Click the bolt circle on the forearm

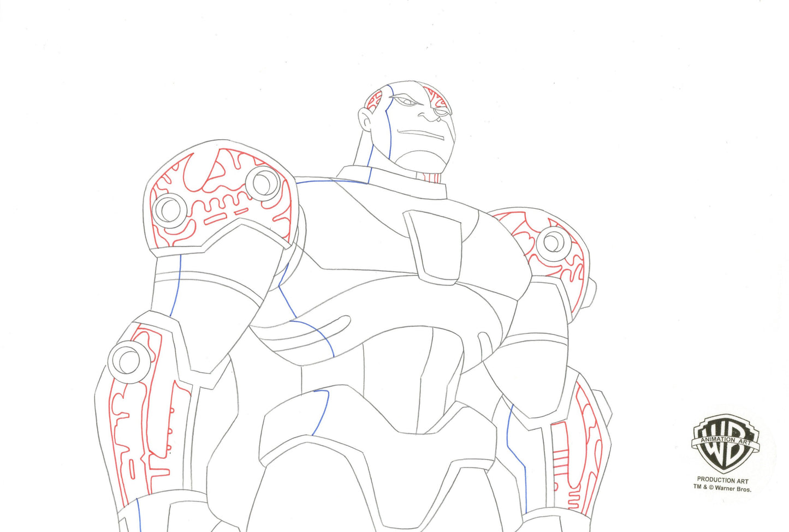coord(128,359)
